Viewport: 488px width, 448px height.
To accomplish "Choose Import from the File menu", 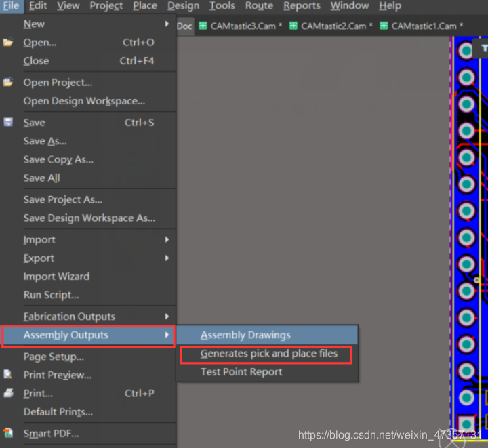I will pos(88,239).
